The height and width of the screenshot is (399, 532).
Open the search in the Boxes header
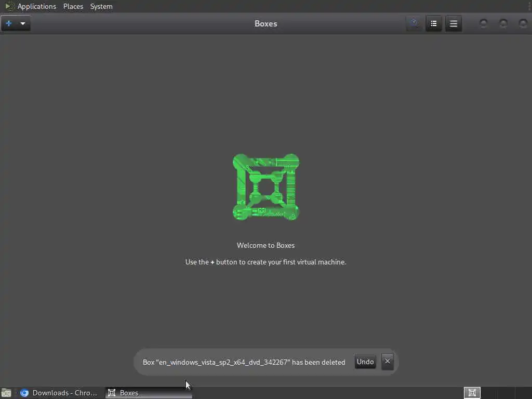pyautogui.click(x=414, y=23)
